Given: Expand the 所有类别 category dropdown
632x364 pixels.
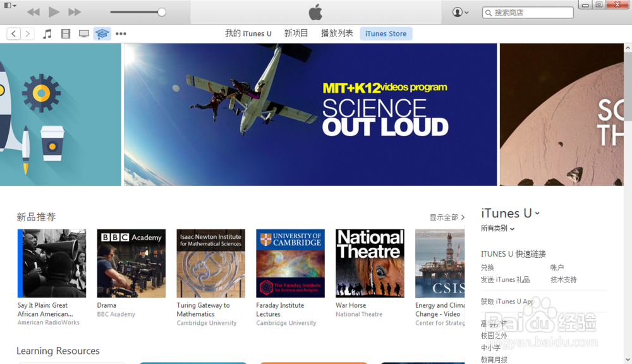Looking at the screenshot, I should [497, 229].
